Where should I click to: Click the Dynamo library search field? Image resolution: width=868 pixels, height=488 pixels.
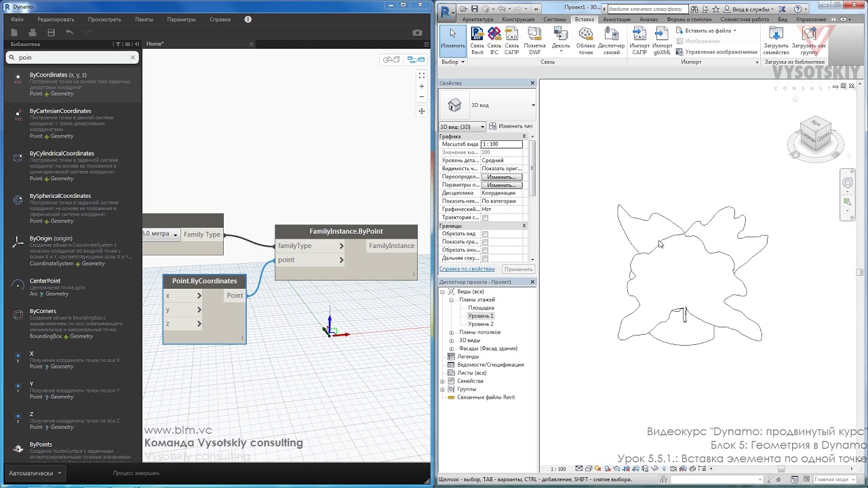click(x=72, y=58)
